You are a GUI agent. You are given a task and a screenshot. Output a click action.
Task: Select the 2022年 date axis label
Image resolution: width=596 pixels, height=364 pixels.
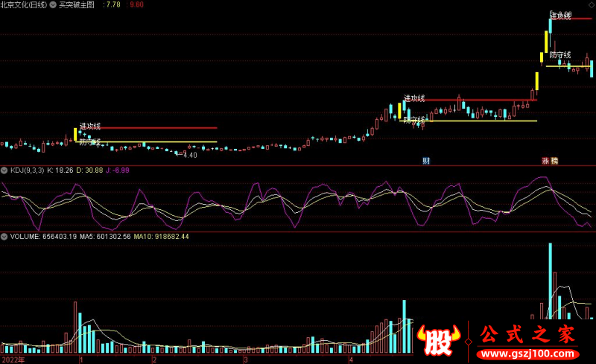pos(13,360)
